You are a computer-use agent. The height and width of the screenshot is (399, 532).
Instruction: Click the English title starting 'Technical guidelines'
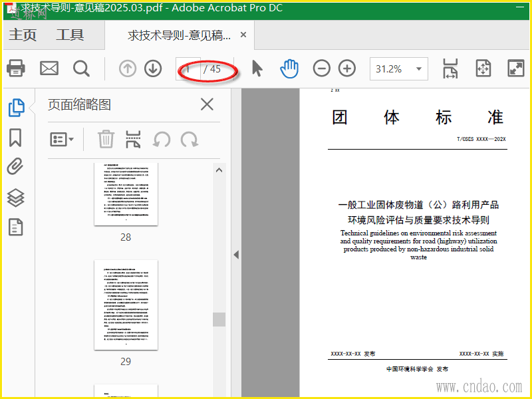coord(419,245)
